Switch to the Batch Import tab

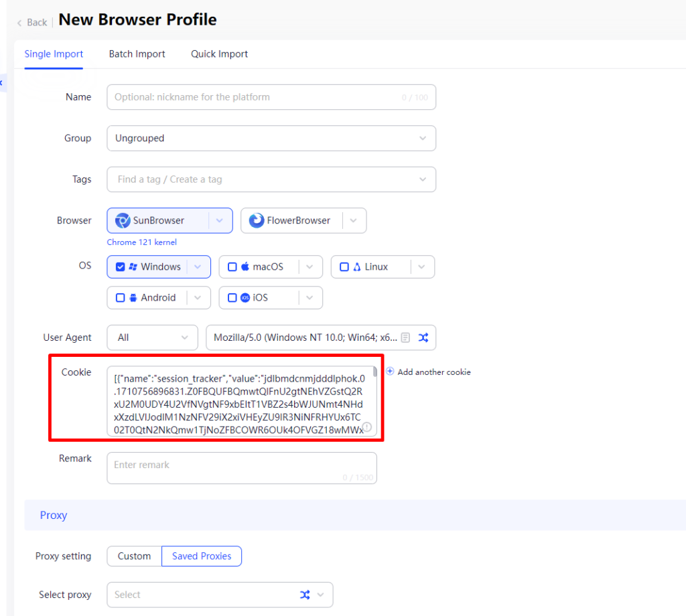(137, 54)
